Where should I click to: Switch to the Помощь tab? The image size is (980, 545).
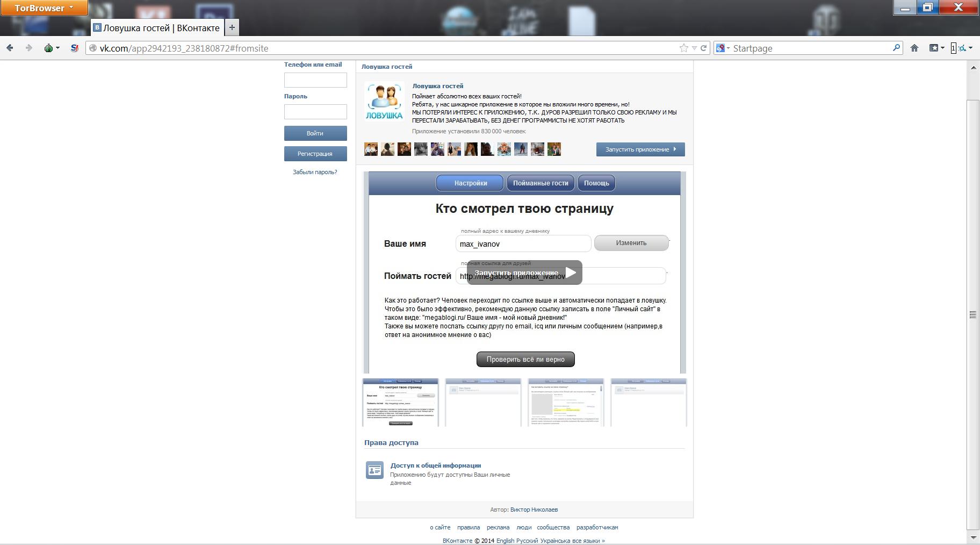click(x=596, y=183)
